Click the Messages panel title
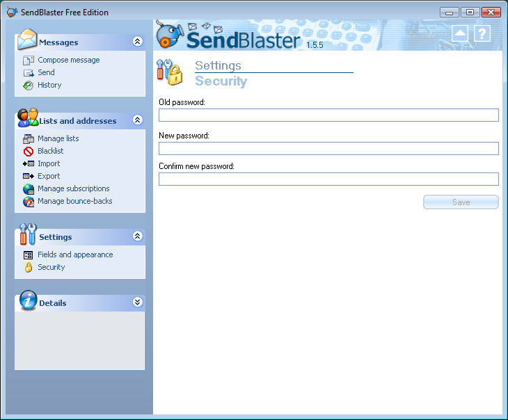The height and width of the screenshot is (420, 508). pyautogui.click(x=58, y=42)
